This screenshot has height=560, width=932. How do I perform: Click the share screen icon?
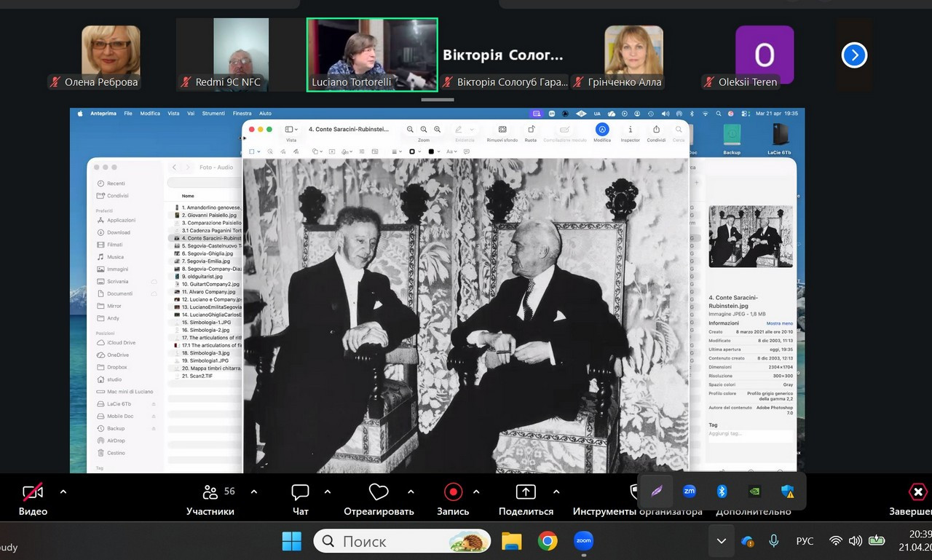[x=525, y=492]
